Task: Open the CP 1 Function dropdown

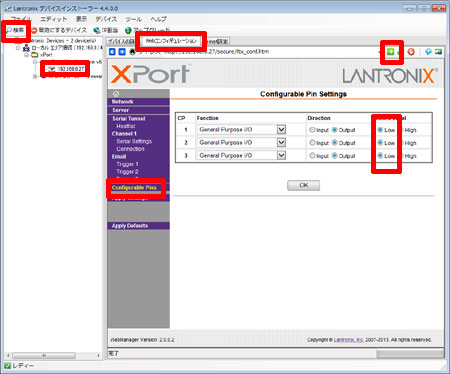Action: click(x=281, y=129)
